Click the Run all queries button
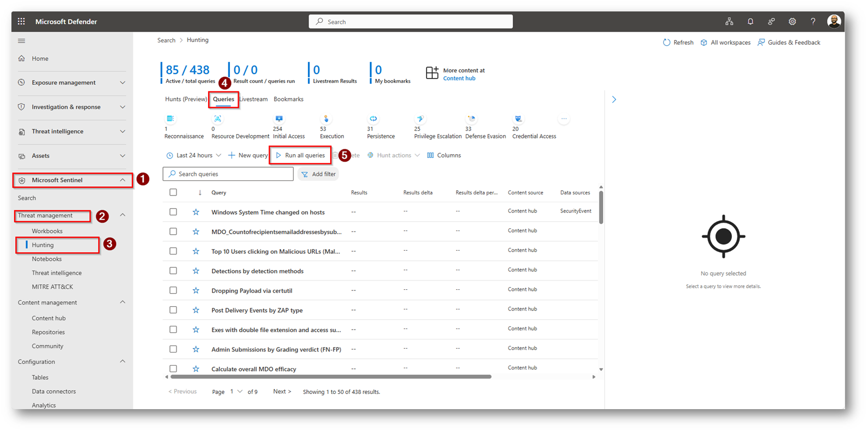The height and width of the screenshot is (432, 868). [x=300, y=155]
